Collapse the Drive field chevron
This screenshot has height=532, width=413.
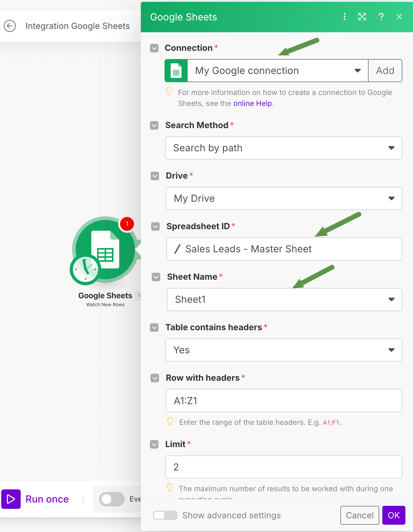tap(155, 176)
